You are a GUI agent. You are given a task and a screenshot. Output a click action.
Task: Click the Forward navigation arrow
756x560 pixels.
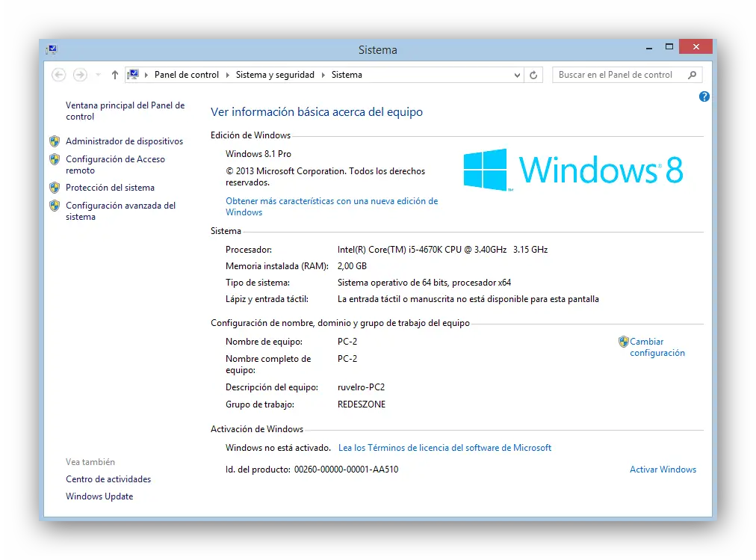coord(80,75)
